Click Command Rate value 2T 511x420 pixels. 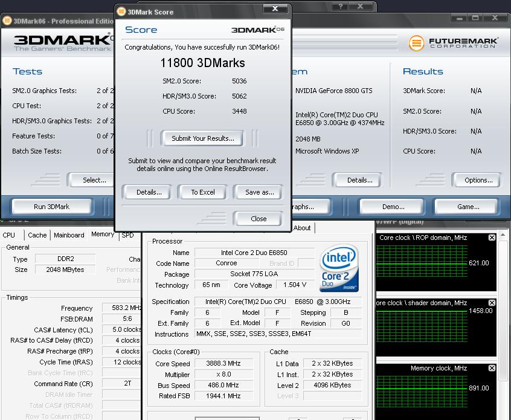(x=122, y=384)
